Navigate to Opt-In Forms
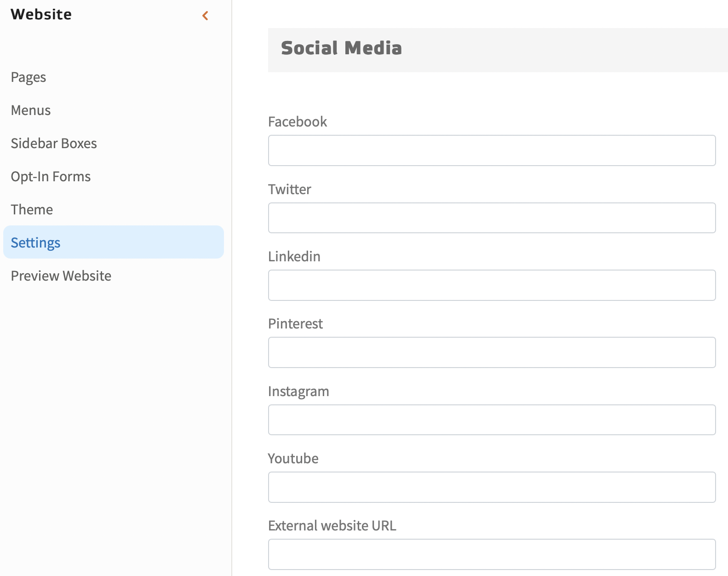This screenshot has width=728, height=576. tap(51, 177)
